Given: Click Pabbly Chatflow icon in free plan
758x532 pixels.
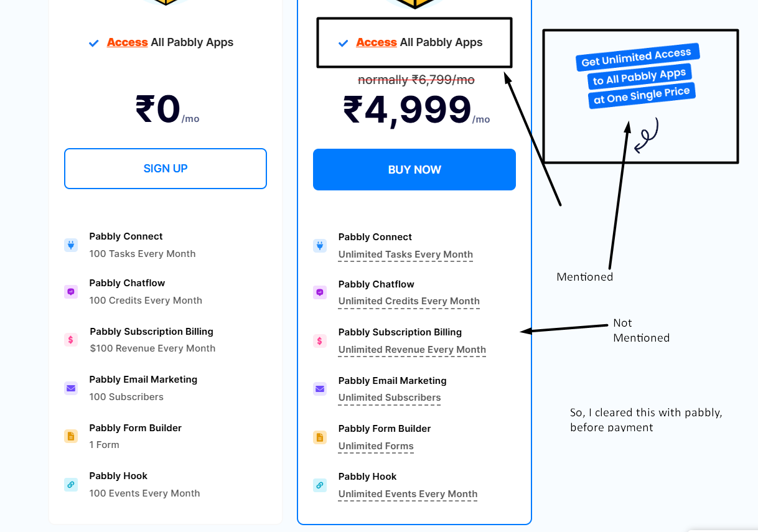Looking at the screenshot, I should pos(71,292).
